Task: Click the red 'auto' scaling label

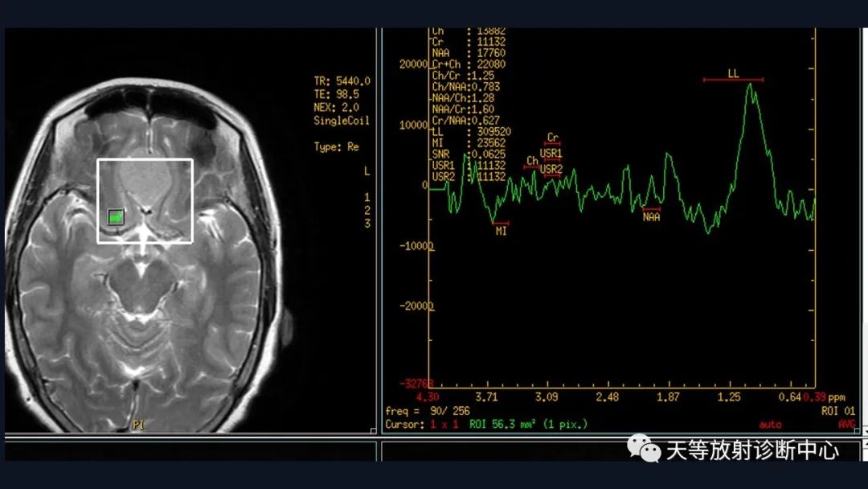Action: [770, 425]
